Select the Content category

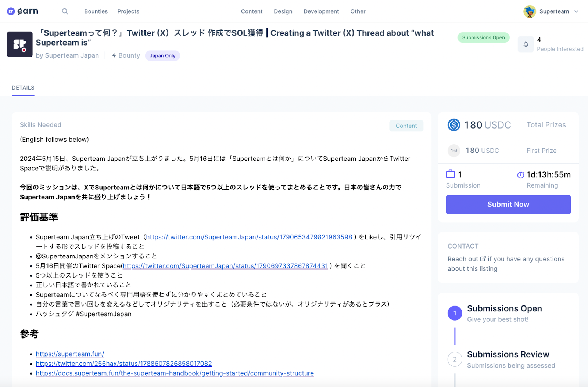[252, 11]
